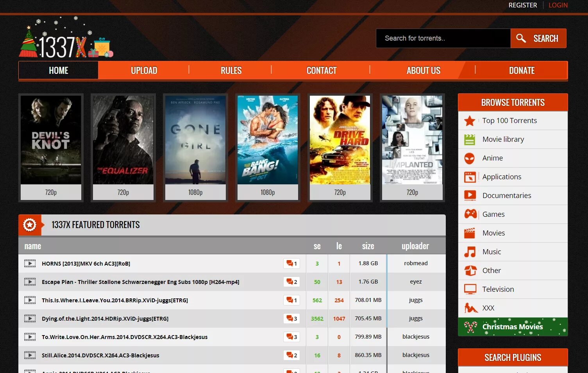Click the 'uploader' column header
The image size is (588, 373).
[415, 246]
